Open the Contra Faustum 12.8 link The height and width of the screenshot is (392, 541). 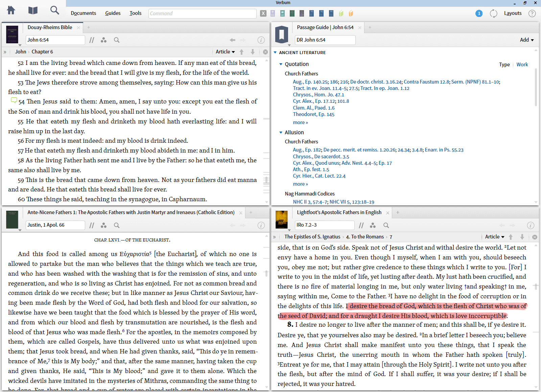click(426, 82)
